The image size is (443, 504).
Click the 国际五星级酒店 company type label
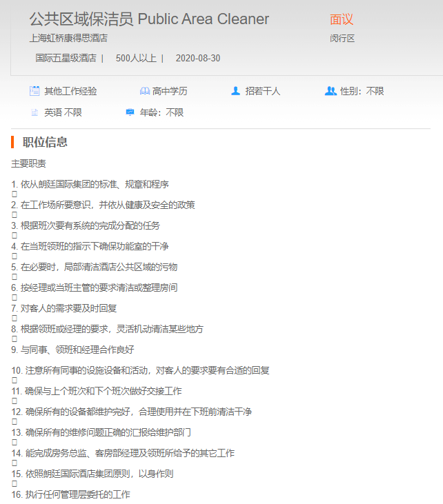(x=66, y=58)
